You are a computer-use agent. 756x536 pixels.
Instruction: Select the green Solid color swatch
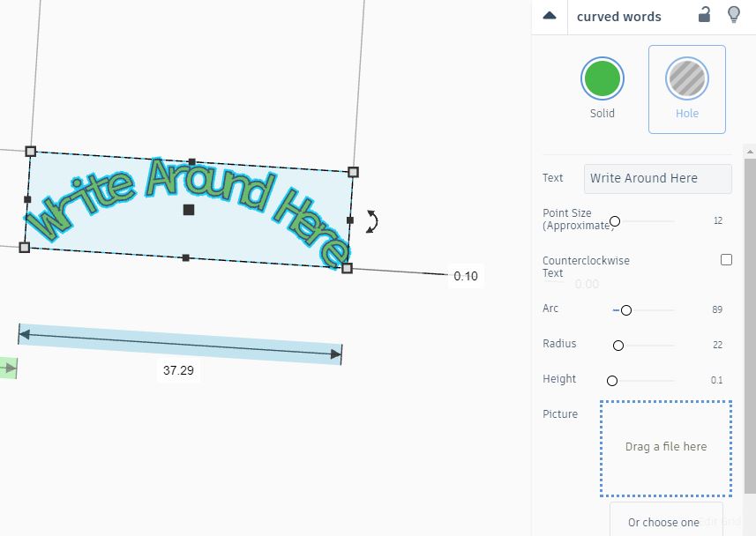(603, 79)
